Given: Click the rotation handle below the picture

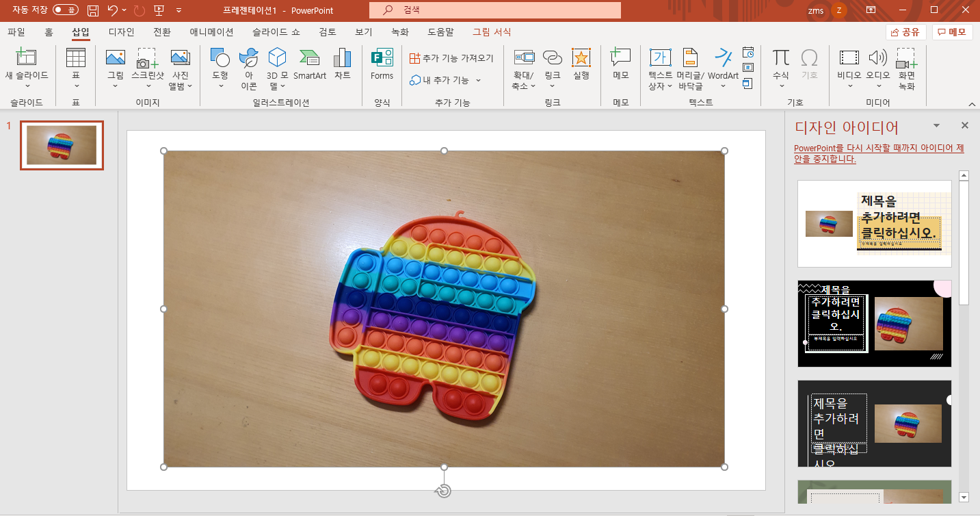Looking at the screenshot, I should coord(444,491).
